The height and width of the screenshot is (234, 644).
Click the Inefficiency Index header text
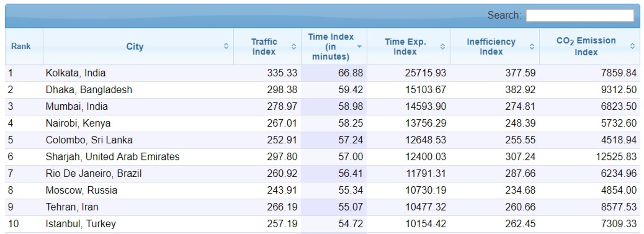[491, 47]
